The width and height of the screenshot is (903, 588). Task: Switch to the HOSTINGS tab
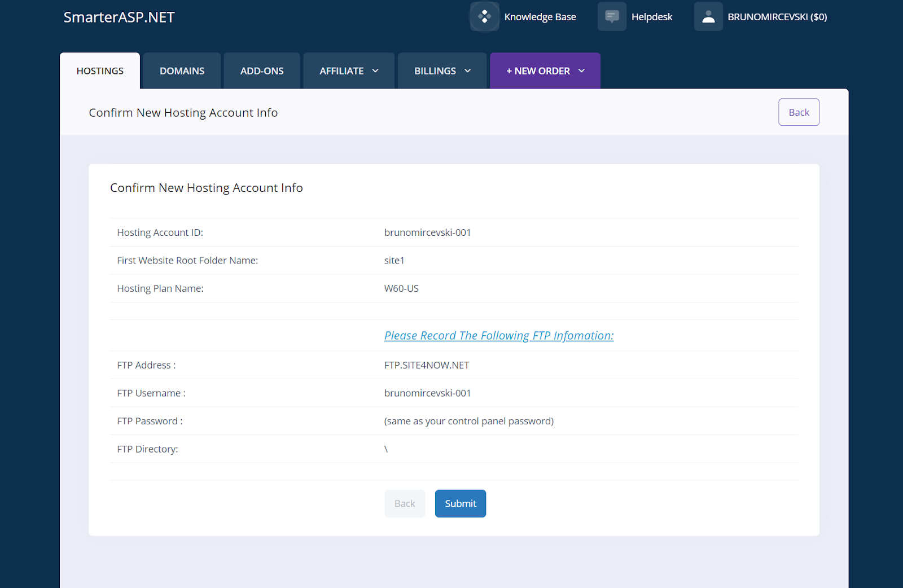[x=100, y=71]
